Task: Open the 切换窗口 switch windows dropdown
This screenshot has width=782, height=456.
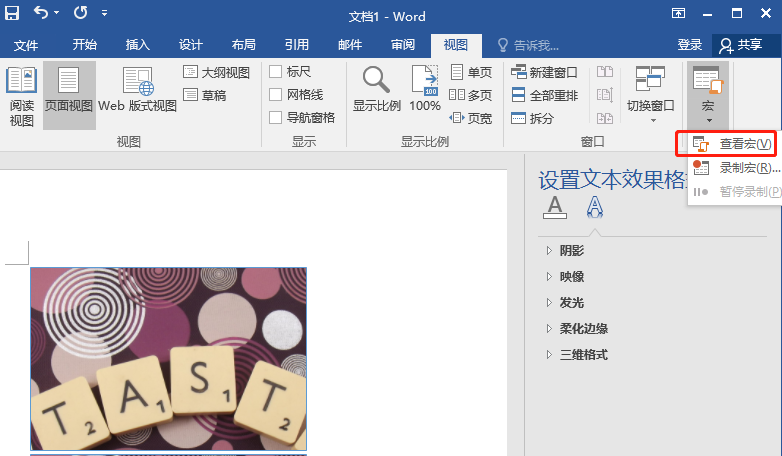Action: click(651, 95)
